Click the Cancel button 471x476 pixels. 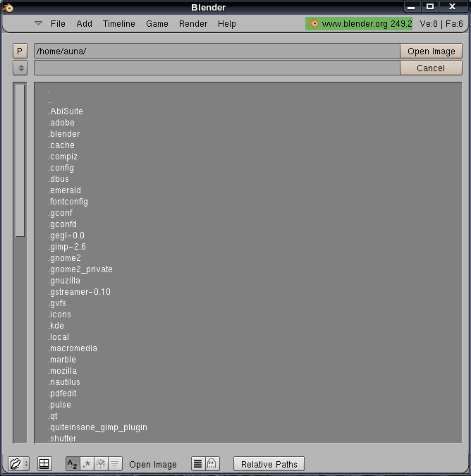click(x=432, y=68)
